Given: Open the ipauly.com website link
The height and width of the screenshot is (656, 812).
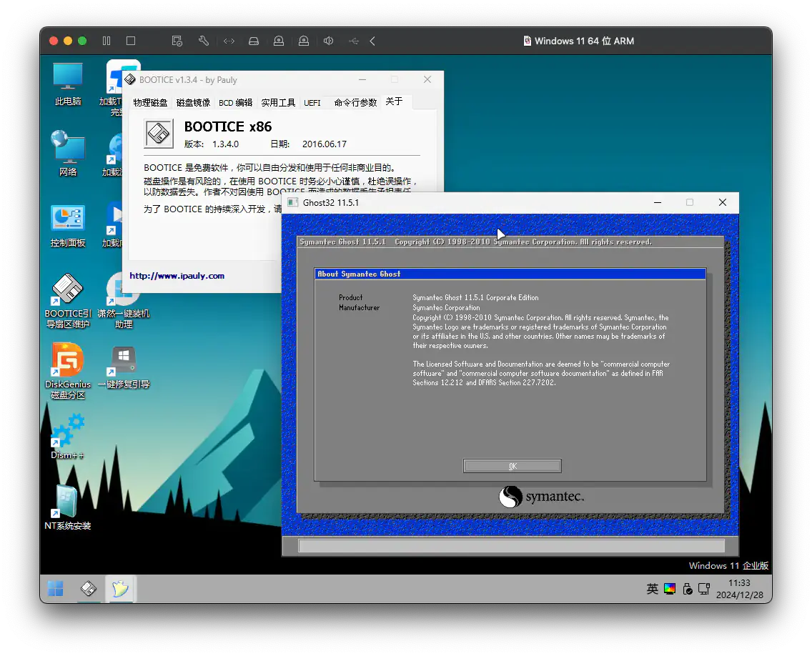Looking at the screenshot, I should point(177,276).
